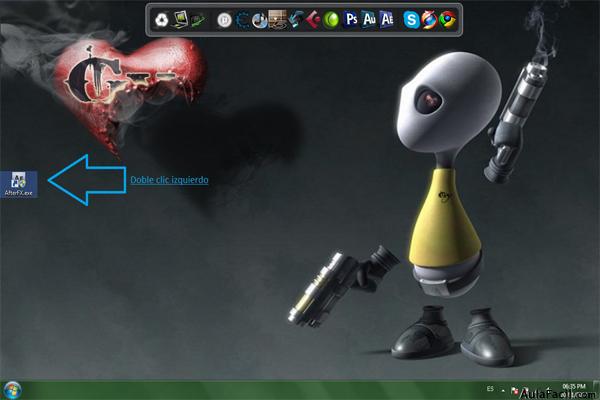Open the laptop computer icon in the dock
The height and width of the screenshot is (400, 600).
point(179,20)
